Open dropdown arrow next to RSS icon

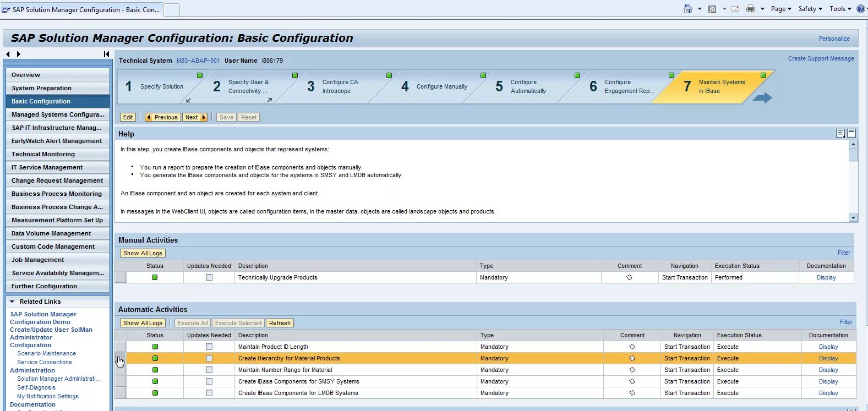tap(724, 9)
